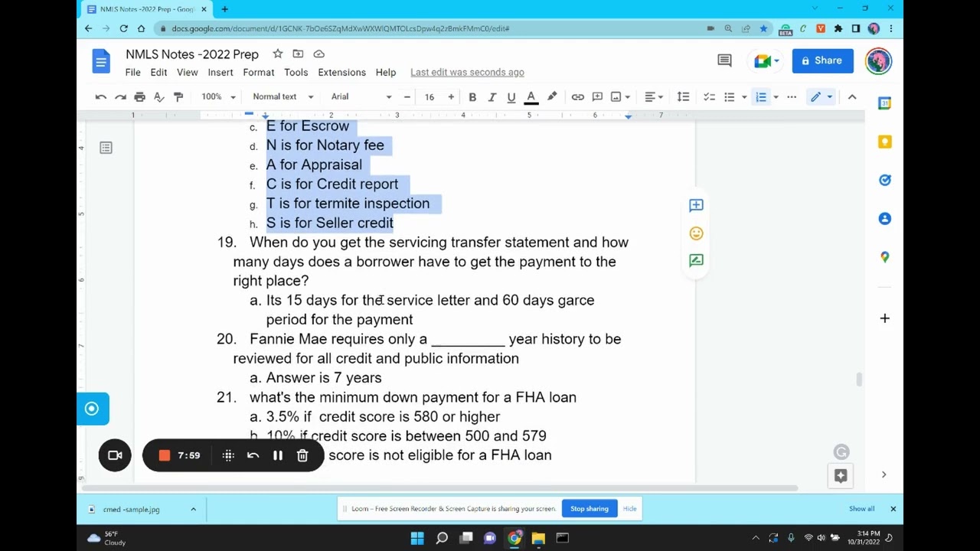Star the NMLS Notes document
This screenshot has height=551, width=980.
(278, 54)
